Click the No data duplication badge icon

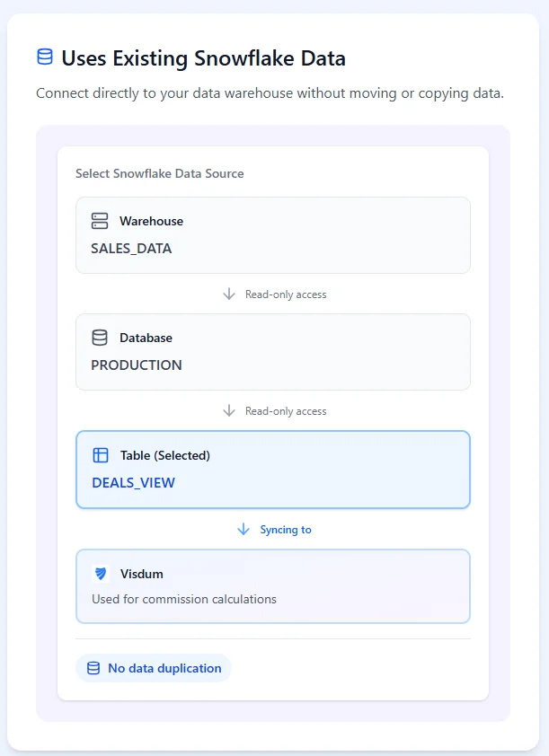pos(93,668)
